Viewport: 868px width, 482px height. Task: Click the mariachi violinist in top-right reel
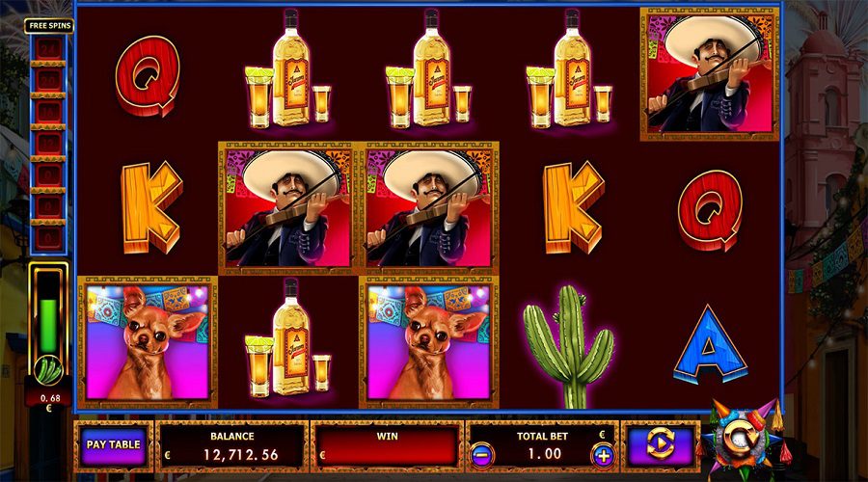click(710, 74)
